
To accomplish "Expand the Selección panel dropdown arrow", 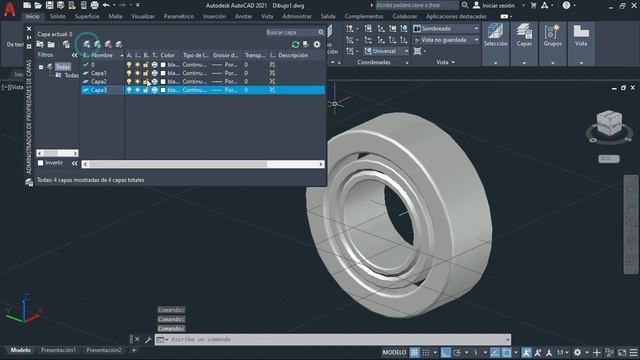I will tap(496, 63).
